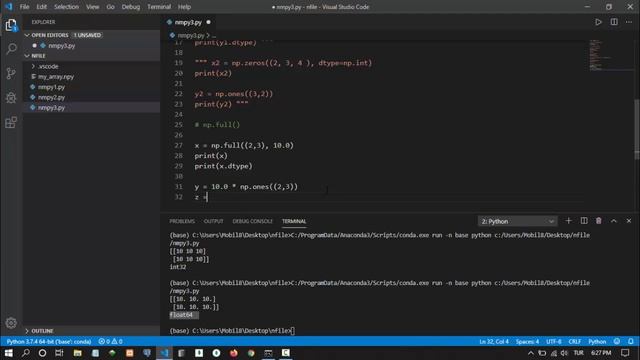640x360 pixels.
Task: Show hidden system tray icons
Action: coord(530,353)
